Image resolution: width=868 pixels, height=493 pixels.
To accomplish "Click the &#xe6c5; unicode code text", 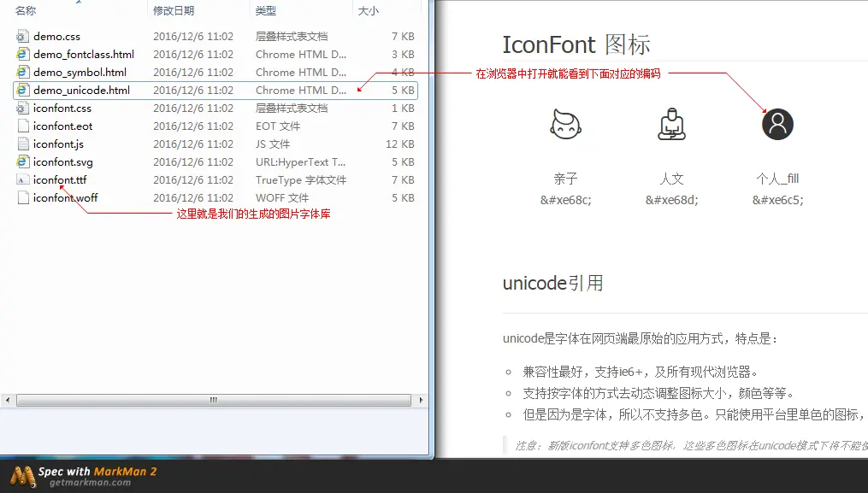I will click(777, 200).
